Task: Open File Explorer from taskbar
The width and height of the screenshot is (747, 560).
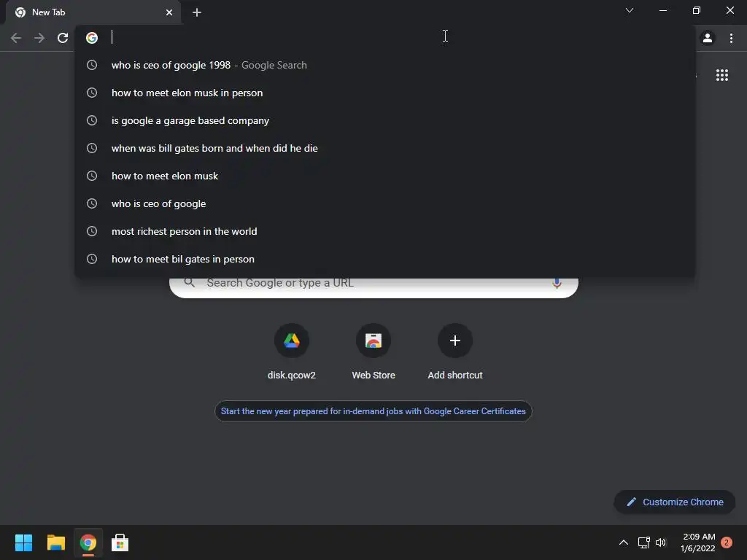Action: tap(55, 542)
